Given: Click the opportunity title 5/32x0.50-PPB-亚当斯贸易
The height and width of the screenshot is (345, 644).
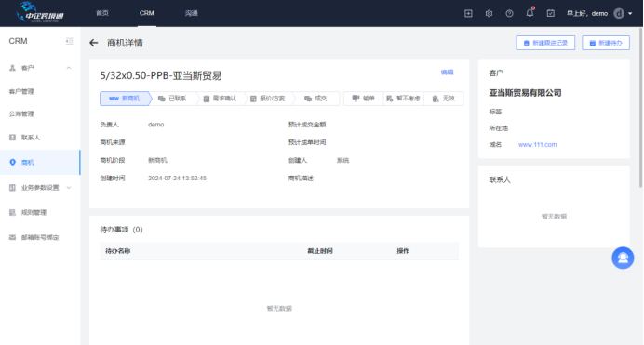Looking at the screenshot, I should point(161,75).
